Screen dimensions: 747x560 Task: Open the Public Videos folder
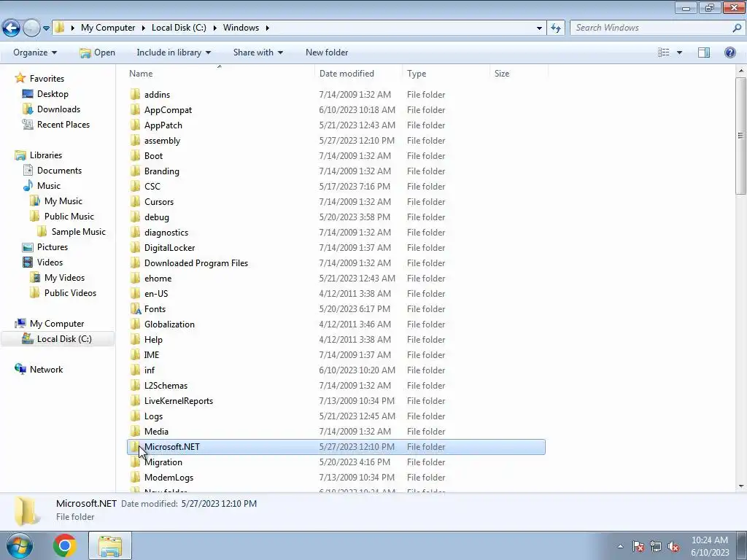tap(70, 293)
